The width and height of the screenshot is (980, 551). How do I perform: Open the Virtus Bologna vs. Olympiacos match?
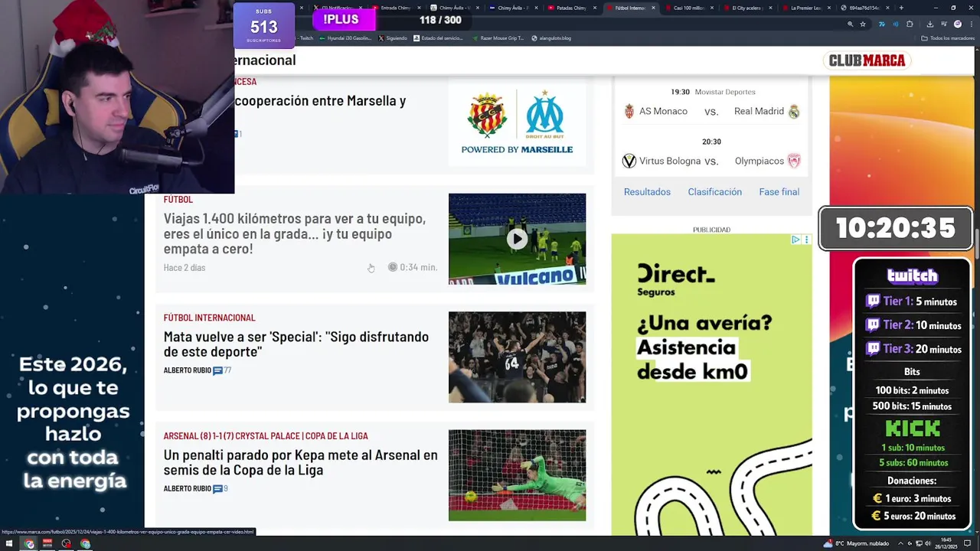click(711, 161)
